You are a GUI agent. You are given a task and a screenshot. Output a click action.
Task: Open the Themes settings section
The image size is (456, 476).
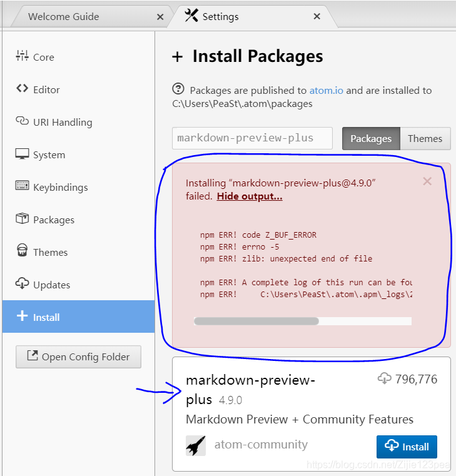78,252
